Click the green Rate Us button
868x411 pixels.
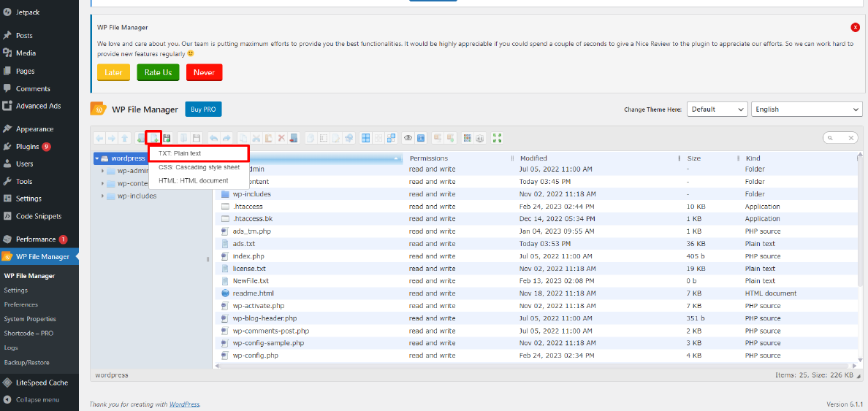(158, 72)
